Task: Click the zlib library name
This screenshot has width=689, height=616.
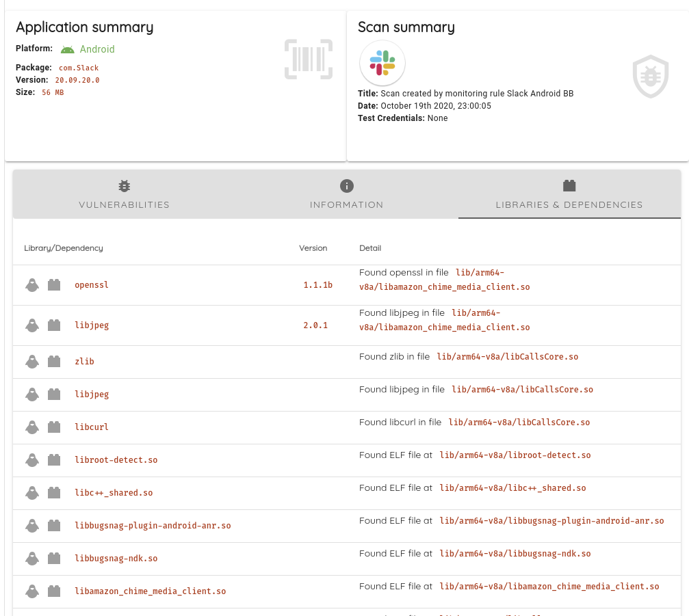Action: tap(84, 362)
